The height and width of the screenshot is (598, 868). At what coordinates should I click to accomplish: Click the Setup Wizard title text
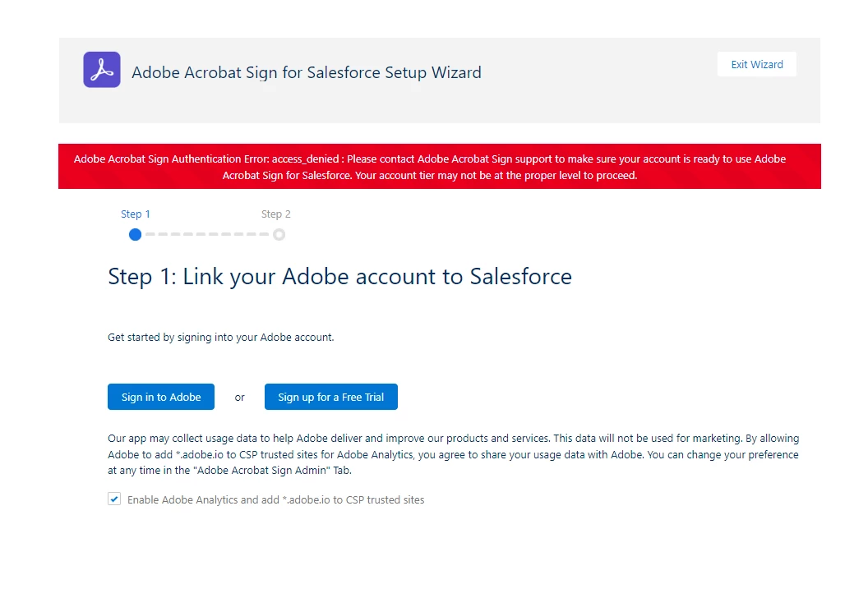[306, 72]
